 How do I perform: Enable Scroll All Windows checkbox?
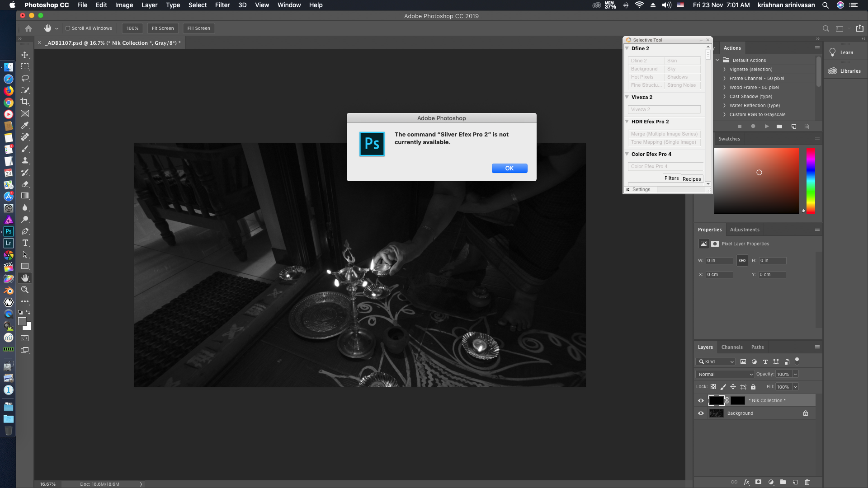tap(68, 28)
